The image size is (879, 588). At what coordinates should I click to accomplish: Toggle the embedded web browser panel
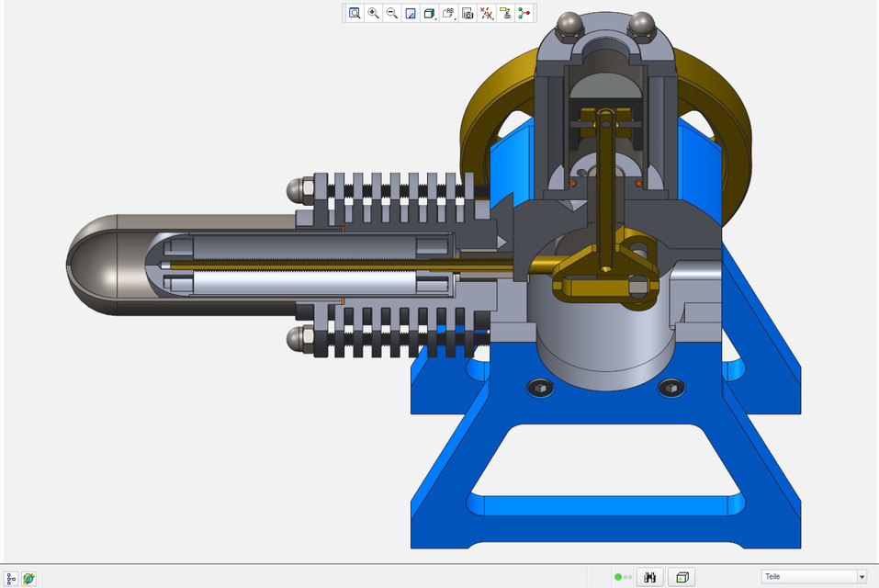[29, 578]
